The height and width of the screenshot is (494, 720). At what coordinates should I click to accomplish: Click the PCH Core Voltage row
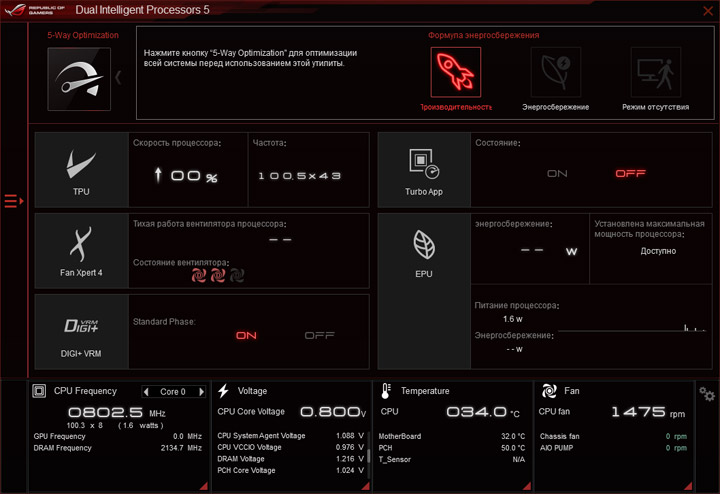pyautogui.click(x=291, y=470)
